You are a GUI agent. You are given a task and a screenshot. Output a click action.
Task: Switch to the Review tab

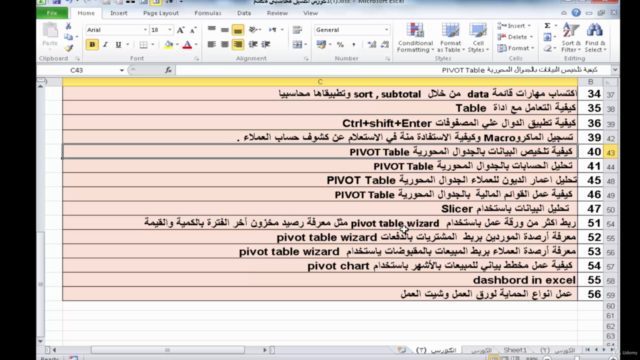pyautogui.click(x=277, y=13)
